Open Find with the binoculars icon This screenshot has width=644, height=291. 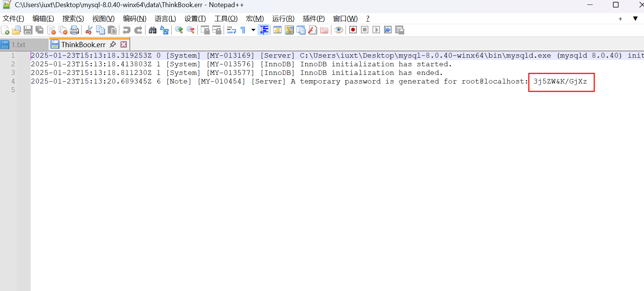pyautogui.click(x=153, y=30)
